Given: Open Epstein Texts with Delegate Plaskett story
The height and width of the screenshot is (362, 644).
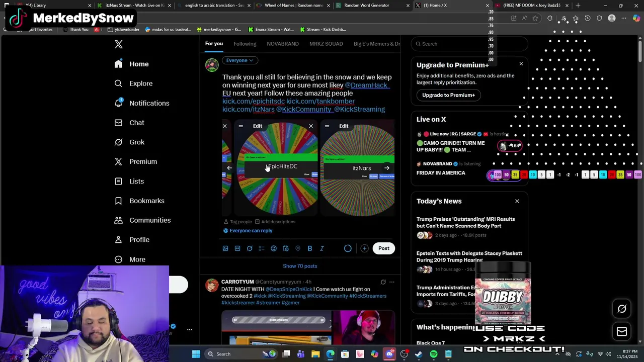Looking at the screenshot, I should (469, 261).
